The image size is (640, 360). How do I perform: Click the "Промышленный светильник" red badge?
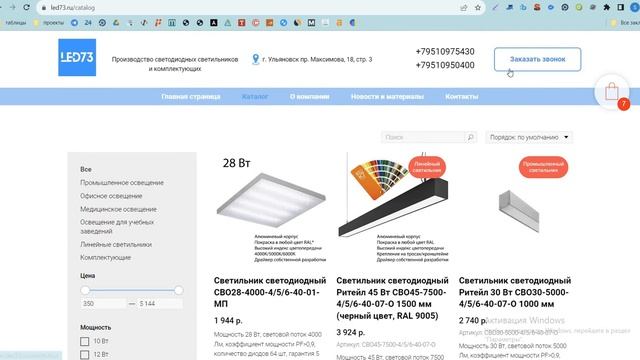pos(543,167)
